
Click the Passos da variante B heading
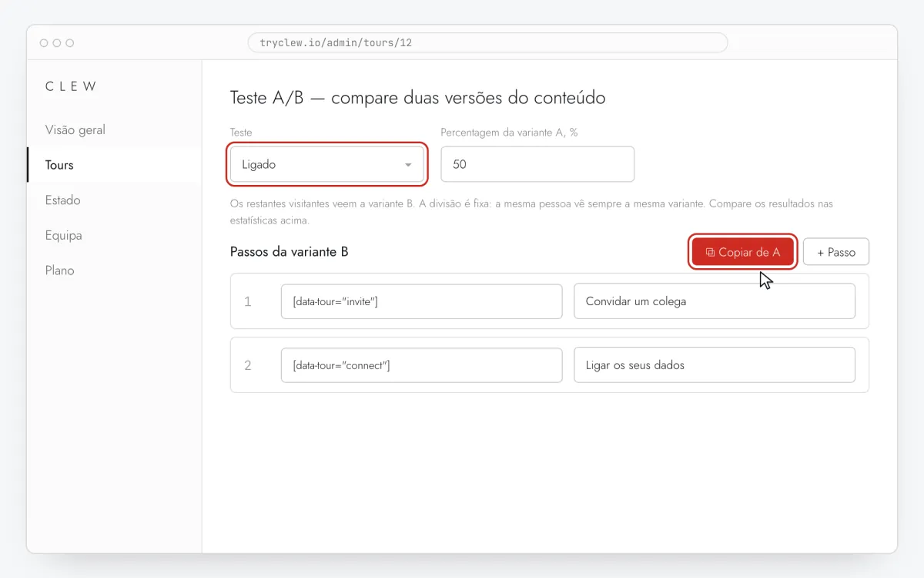click(290, 251)
